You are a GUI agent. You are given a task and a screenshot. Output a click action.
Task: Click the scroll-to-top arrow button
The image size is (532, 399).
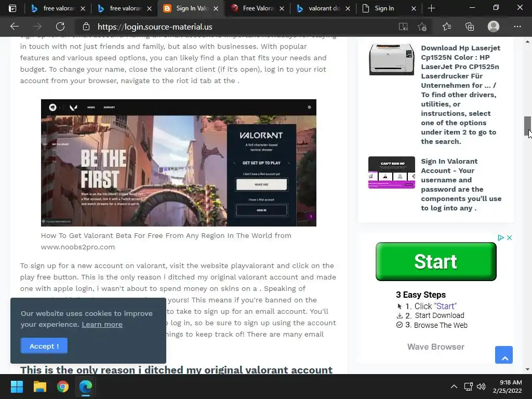504,355
